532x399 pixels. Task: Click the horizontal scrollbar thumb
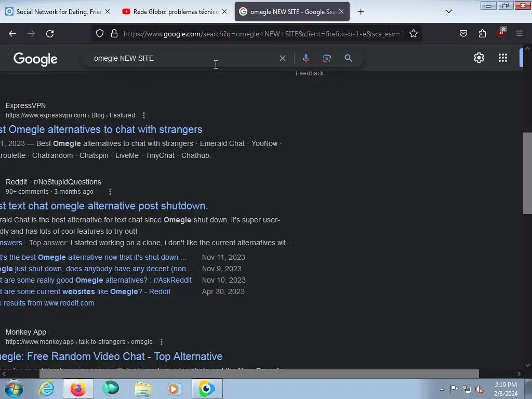tap(259, 374)
